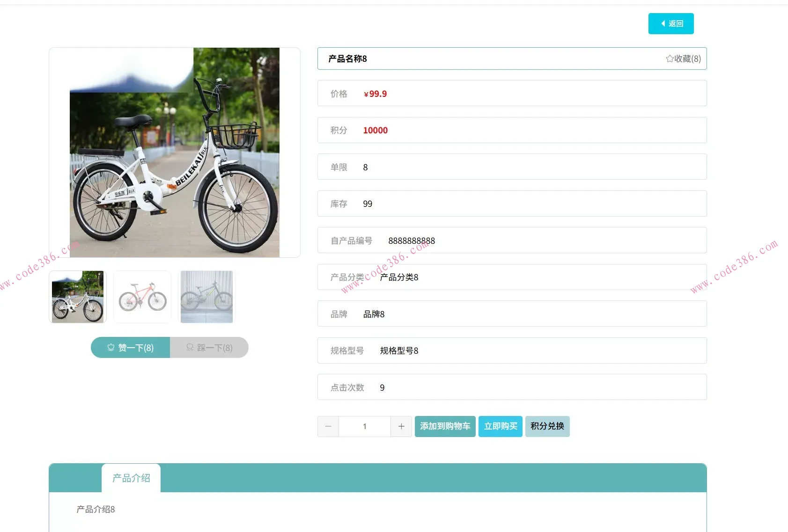
Task: Dislike the product with 踩一下 button
Action: pyautogui.click(x=209, y=348)
